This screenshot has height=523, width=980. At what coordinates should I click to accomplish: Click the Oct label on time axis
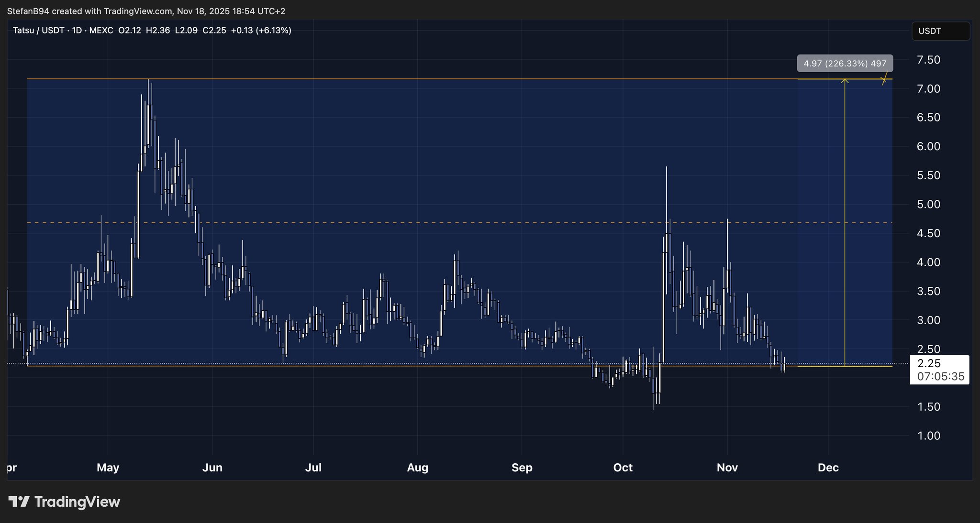click(x=623, y=468)
